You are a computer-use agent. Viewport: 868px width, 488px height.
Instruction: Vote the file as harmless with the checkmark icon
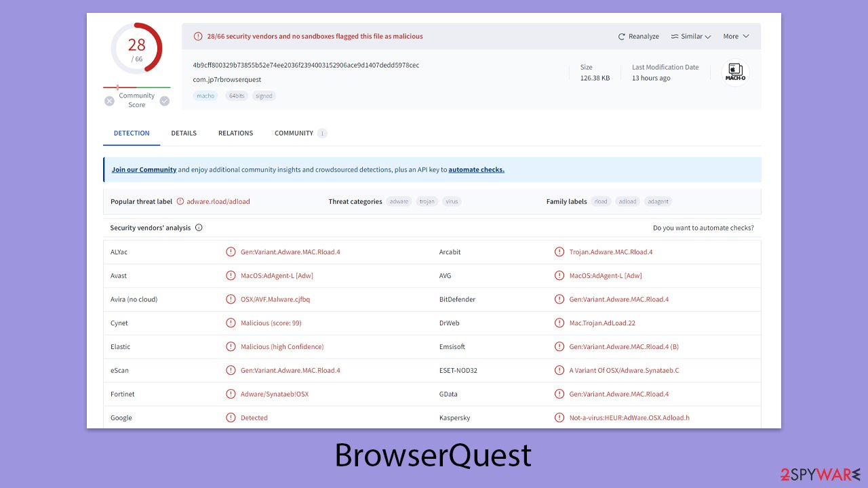pos(163,100)
